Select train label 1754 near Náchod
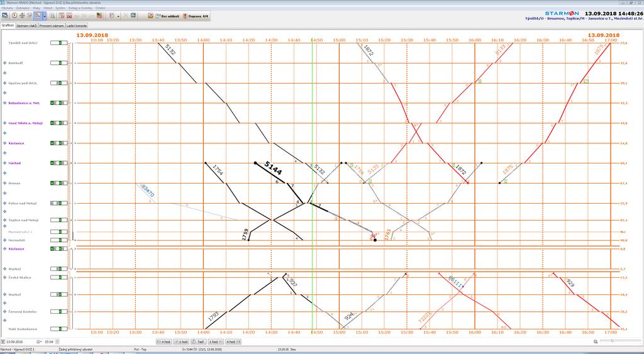This screenshot has height=354, width=644. [218, 170]
